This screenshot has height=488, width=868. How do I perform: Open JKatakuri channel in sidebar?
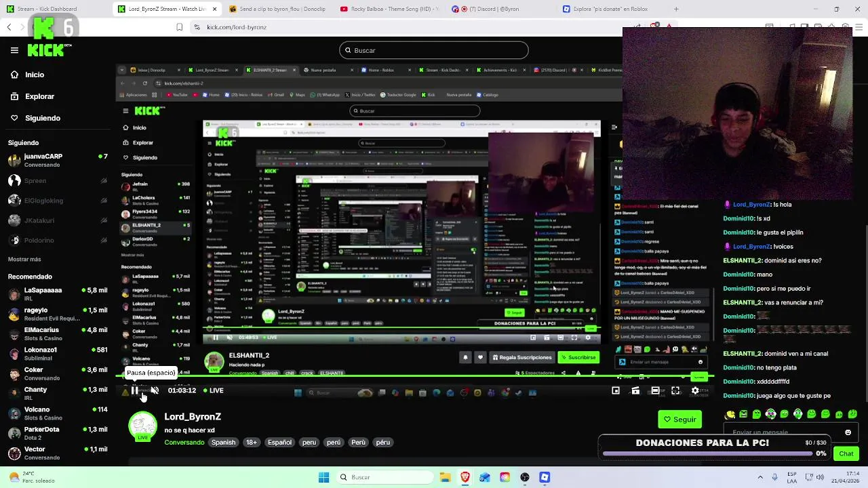(x=58, y=220)
